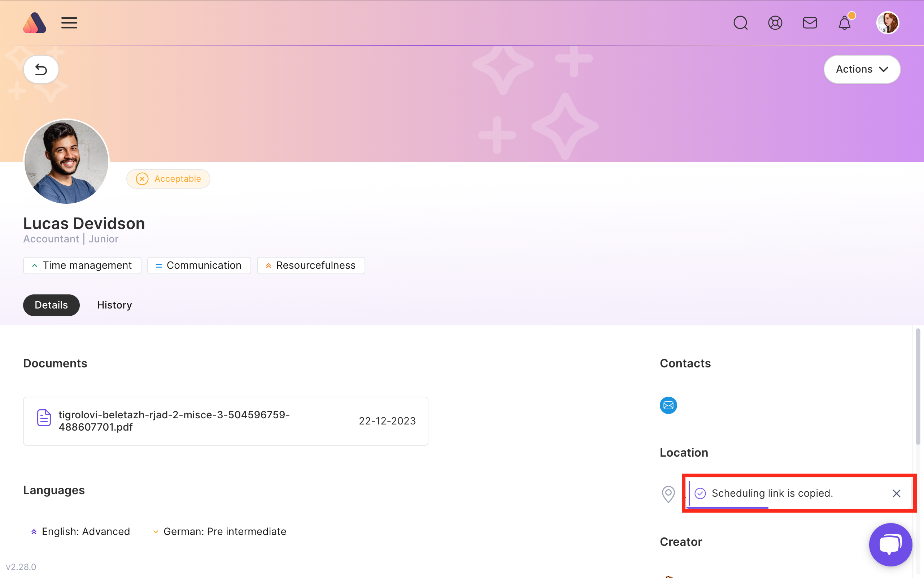The width and height of the screenshot is (924, 578).
Task: Open the hamburger navigation menu
Action: point(69,23)
